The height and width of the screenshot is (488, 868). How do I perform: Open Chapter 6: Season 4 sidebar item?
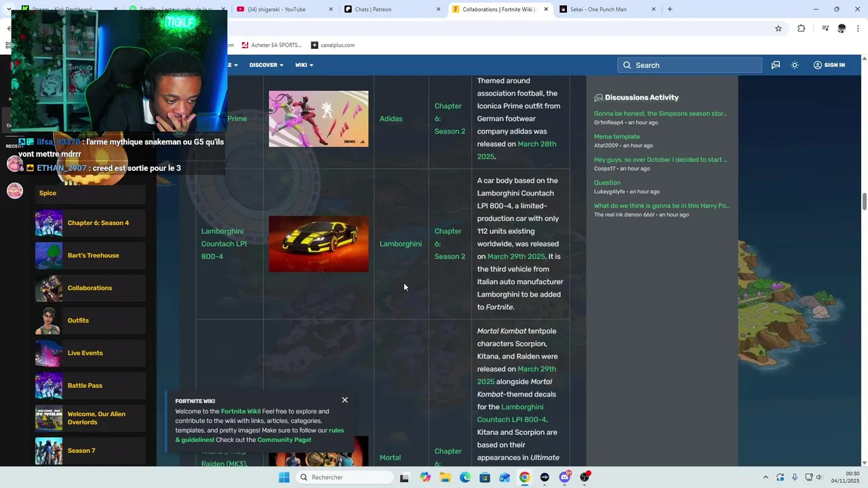tap(90, 223)
